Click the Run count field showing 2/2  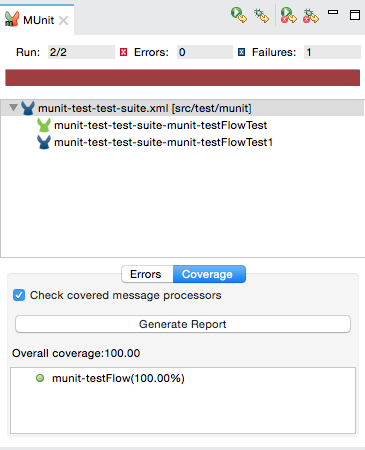coord(81,52)
